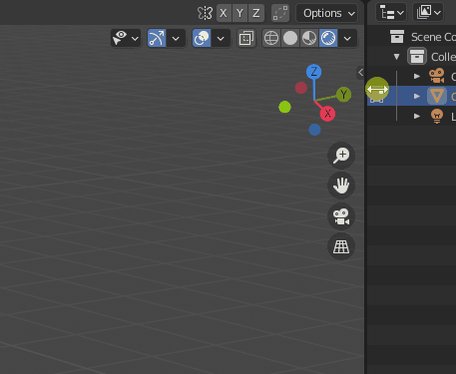Toggle auto merge vertices icon

pyautogui.click(x=280, y=13)
